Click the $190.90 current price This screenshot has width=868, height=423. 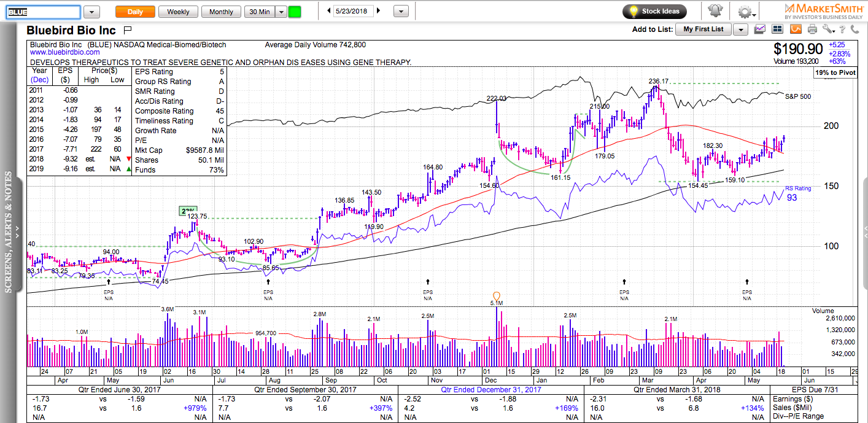[x=797, y=49]
